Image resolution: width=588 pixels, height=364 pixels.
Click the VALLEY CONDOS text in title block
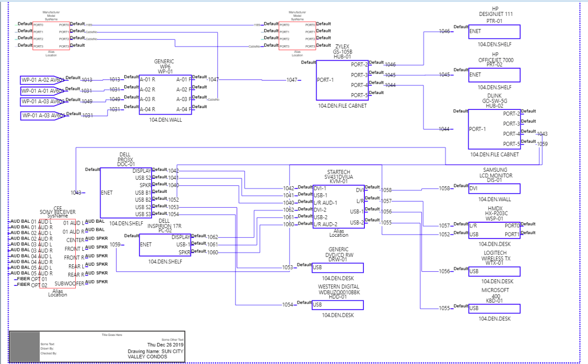147,357
